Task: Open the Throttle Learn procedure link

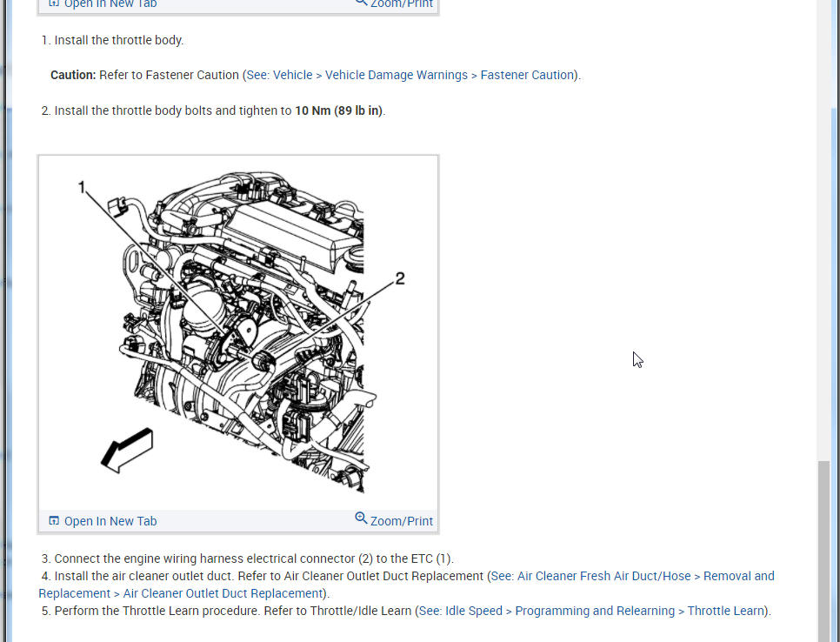Action: click(x=591, y=611)
